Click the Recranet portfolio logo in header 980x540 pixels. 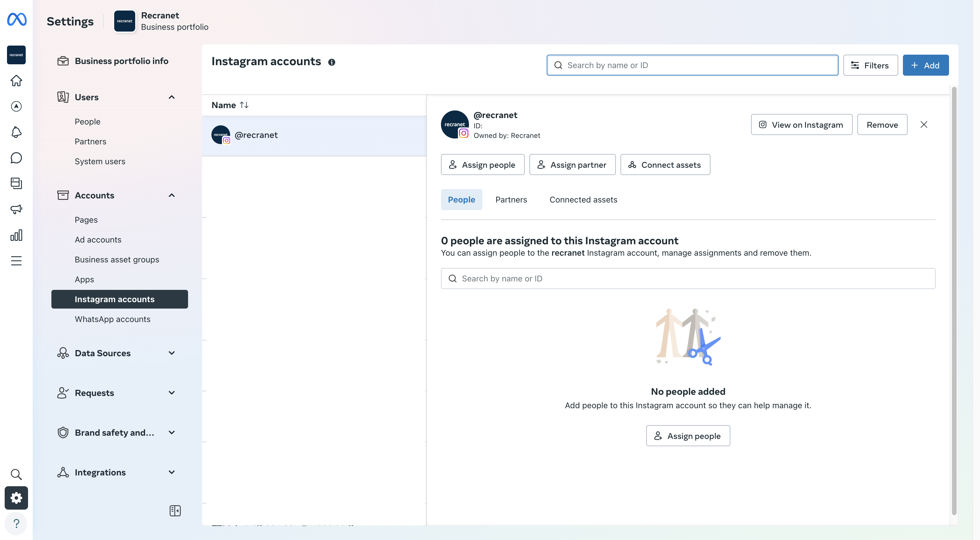125,21
